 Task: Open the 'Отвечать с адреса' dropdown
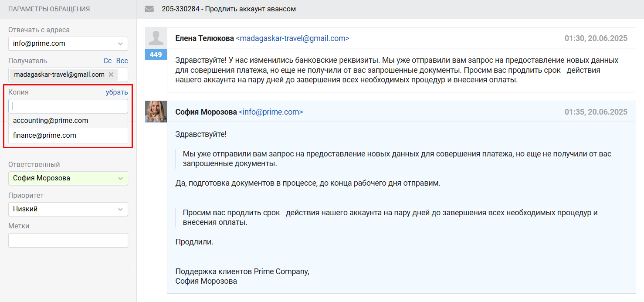(x=68, y=44)
